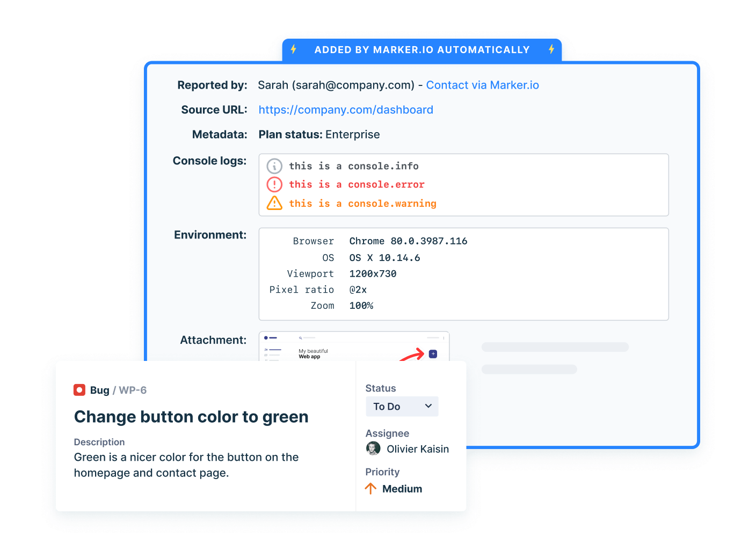Click the WP-6 issue key

(x=133, y=390)
